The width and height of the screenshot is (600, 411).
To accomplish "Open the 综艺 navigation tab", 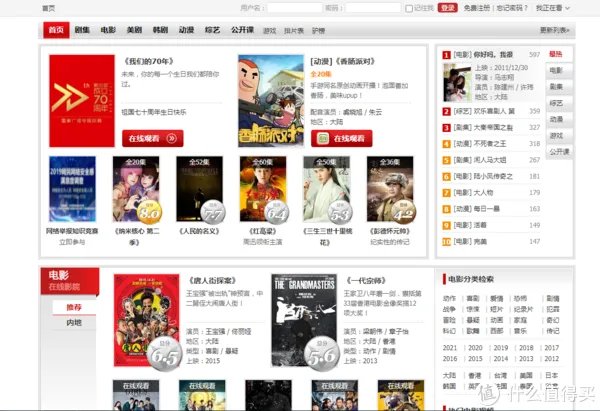I will click(212, 30).
